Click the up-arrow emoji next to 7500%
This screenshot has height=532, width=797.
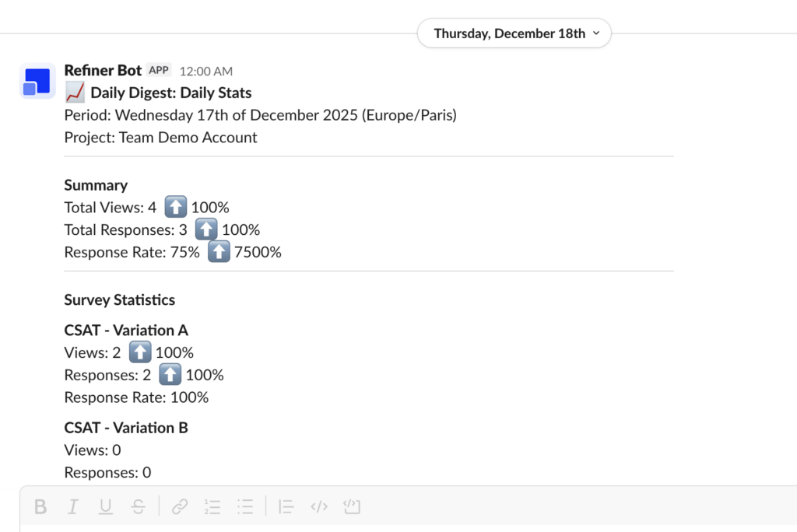point(219,252)
